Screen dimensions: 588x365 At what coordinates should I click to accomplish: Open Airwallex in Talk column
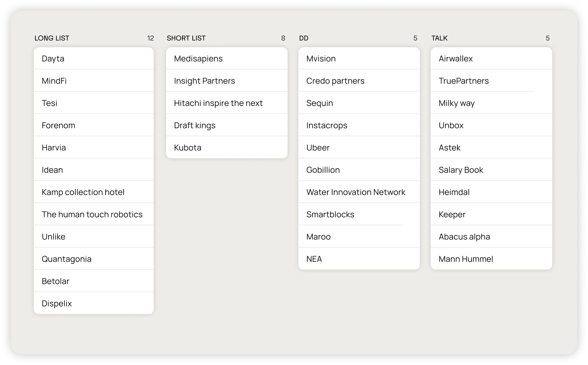click(491, 58)
